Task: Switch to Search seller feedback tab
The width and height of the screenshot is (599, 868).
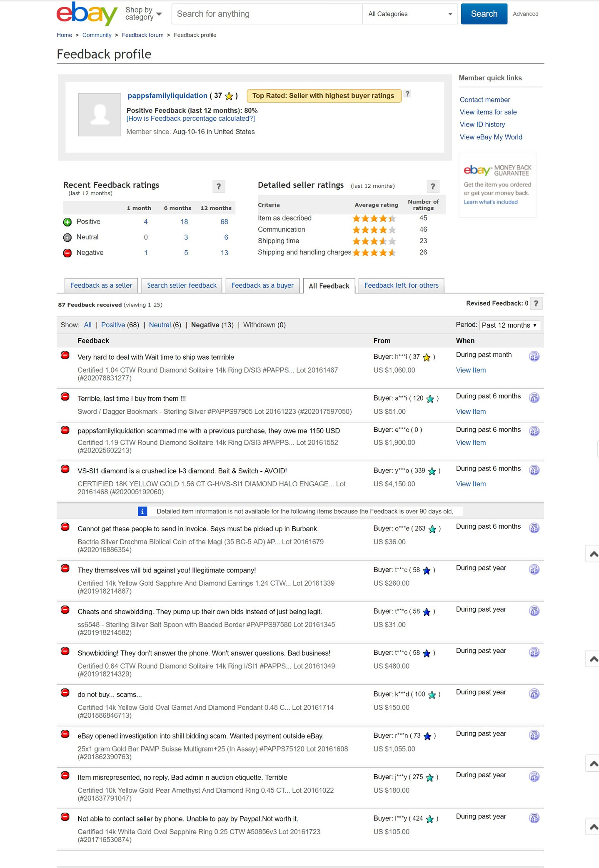Action: pyautogui.click(x=182, y=286)
